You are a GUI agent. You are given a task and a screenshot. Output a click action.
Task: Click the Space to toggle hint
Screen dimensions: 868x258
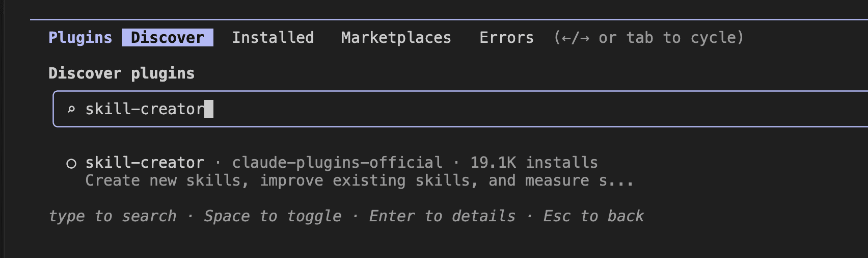click(x=273, y=216)
